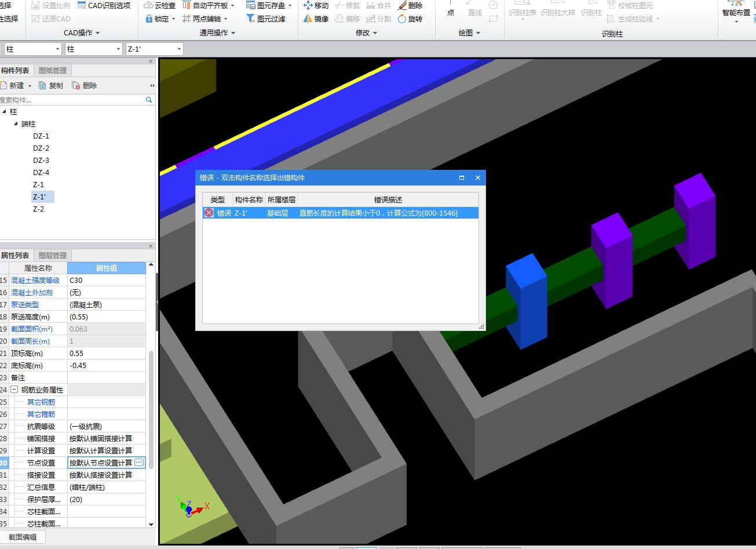Expand the CAD操作 group dropdown
Image resolution: width=756 pixels, height=549 pixels.
[x=97, y=33]
